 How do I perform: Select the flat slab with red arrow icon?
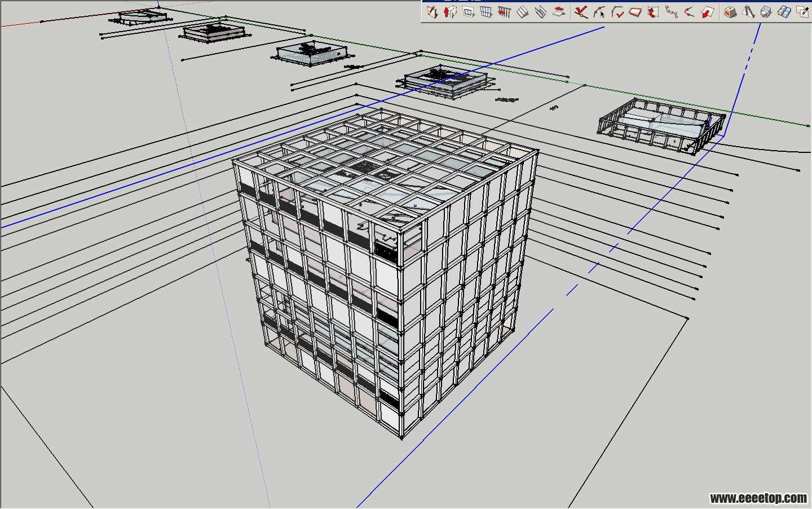[558, 12]
